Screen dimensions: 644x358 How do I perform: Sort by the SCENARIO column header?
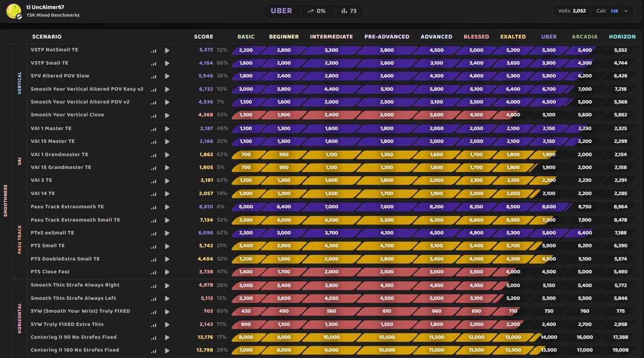tap(47, 37)
